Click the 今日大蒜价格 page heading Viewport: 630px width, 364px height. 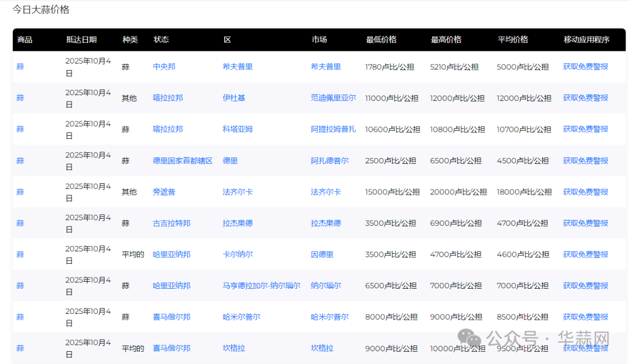click(x=41, y=10)
